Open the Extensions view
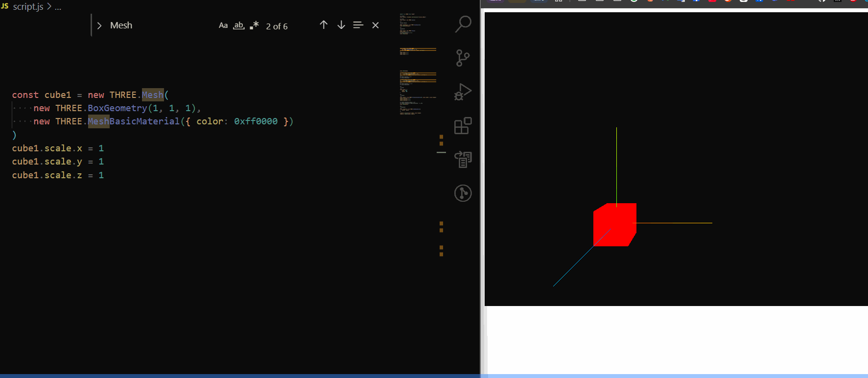The width and height of the screenshot is (868, 378). [x=463, y=125]
